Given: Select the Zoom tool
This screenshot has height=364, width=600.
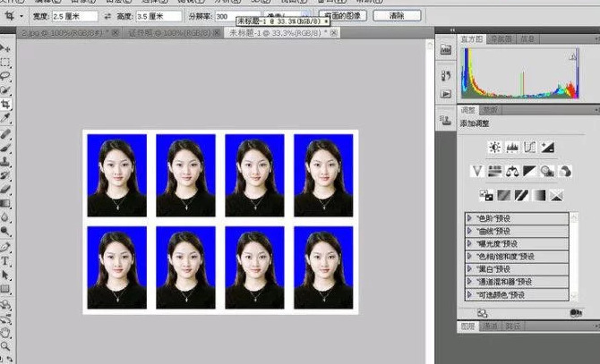Looking at the screenshot, I should click(5, 346).
